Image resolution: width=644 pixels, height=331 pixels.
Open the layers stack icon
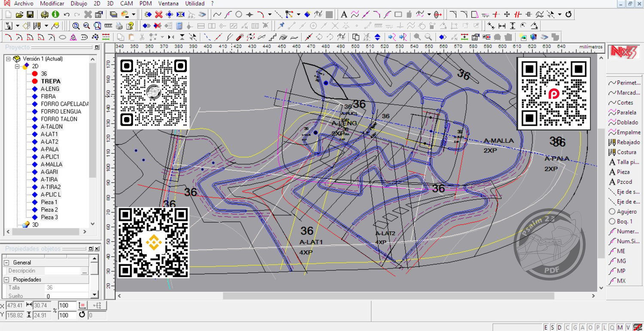click(x=113, y=14)
